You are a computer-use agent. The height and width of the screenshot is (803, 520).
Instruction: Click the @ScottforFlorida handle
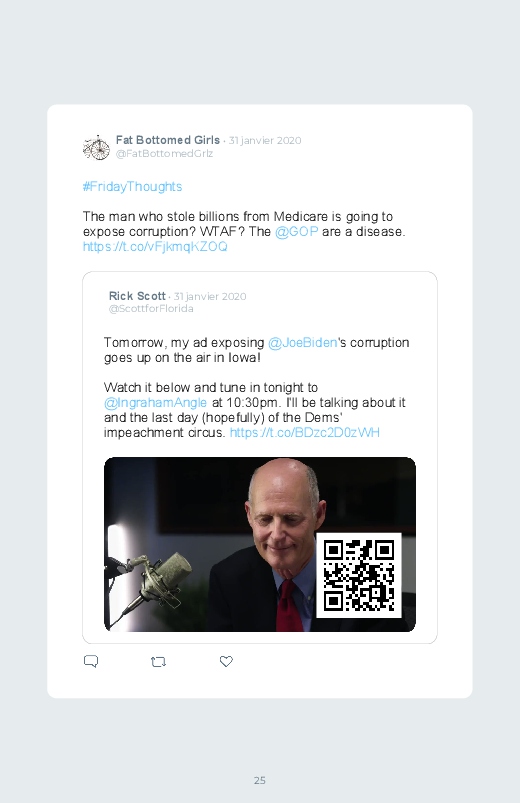[151, 309]
